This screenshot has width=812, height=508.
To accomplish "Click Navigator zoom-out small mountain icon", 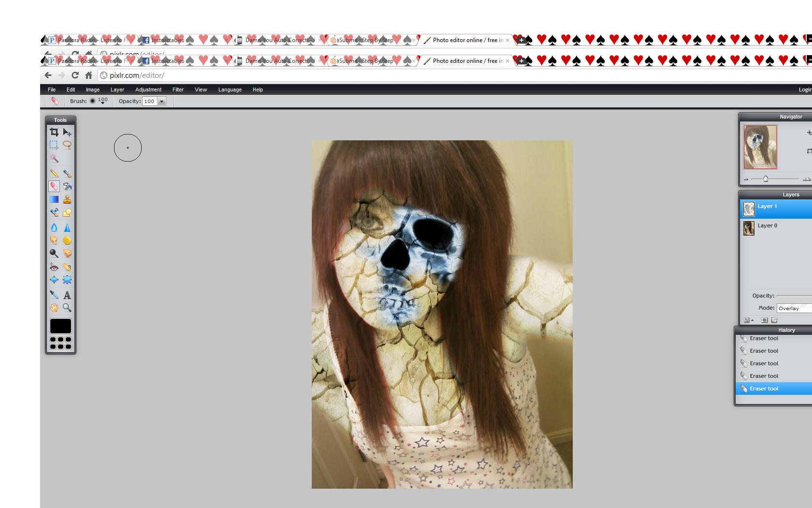I will pyautogui.click(x=746, y=179).
